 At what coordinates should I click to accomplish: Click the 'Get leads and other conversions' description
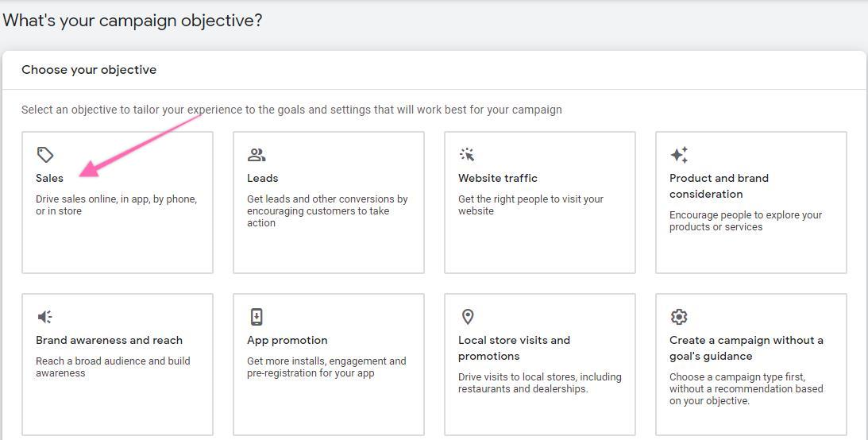[x=326, y=210]
